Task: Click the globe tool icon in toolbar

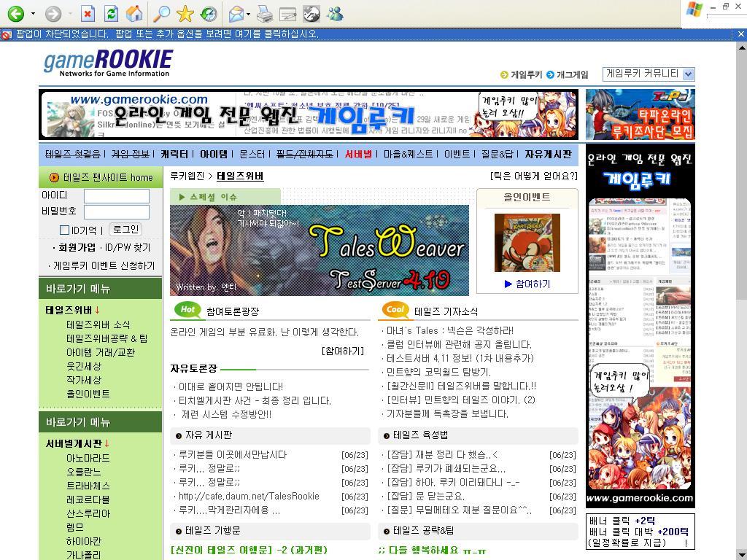Action: pyautogui.click(x=311, y=14)
